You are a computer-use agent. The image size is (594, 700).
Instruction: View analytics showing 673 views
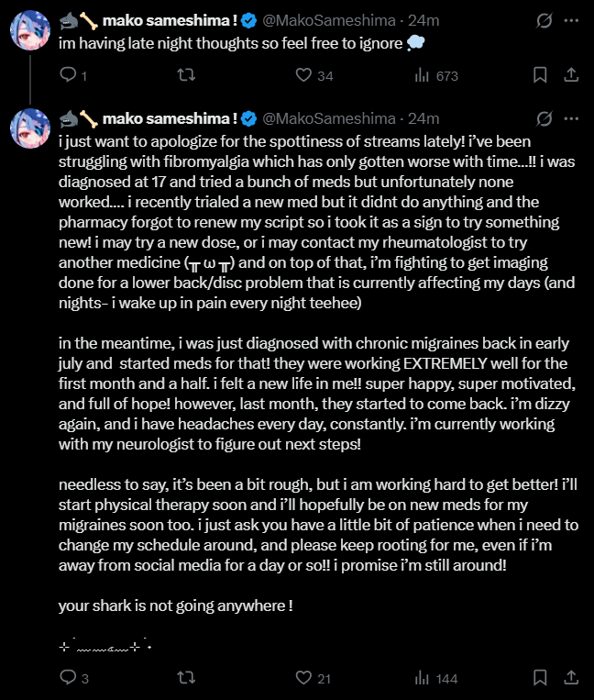436,75
